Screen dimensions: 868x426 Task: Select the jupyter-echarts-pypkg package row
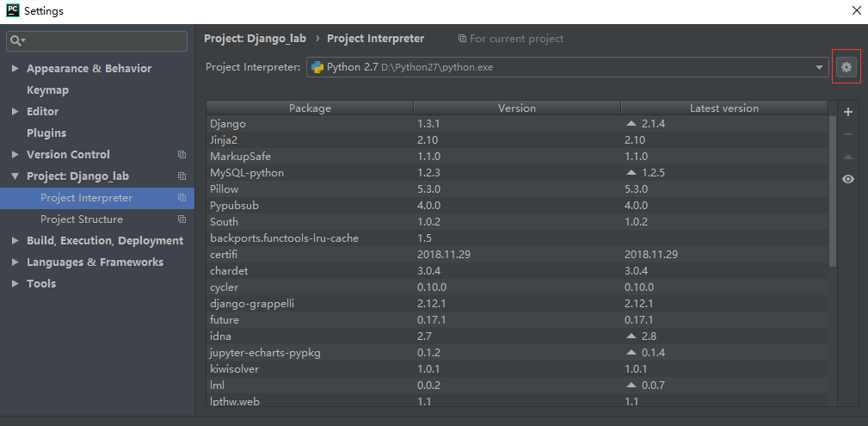point(517,352)
